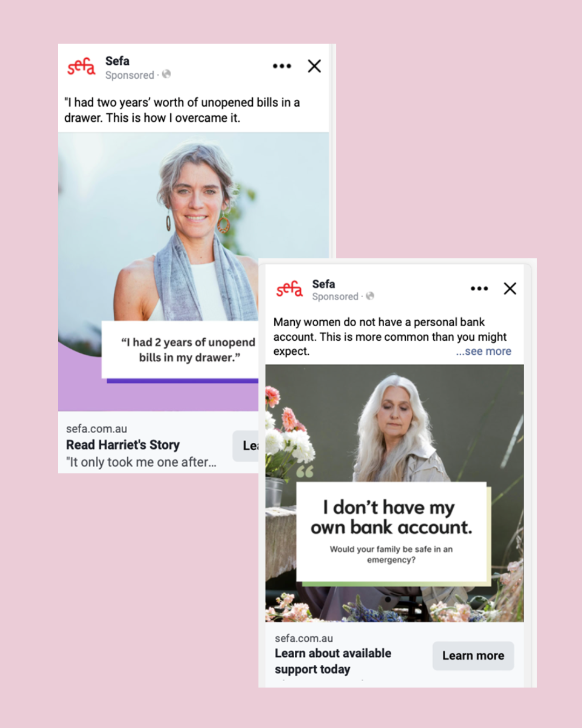Open the three-dot menu on Harriet's ad
This screenshot has width=582, height=728.
(282, 66)
